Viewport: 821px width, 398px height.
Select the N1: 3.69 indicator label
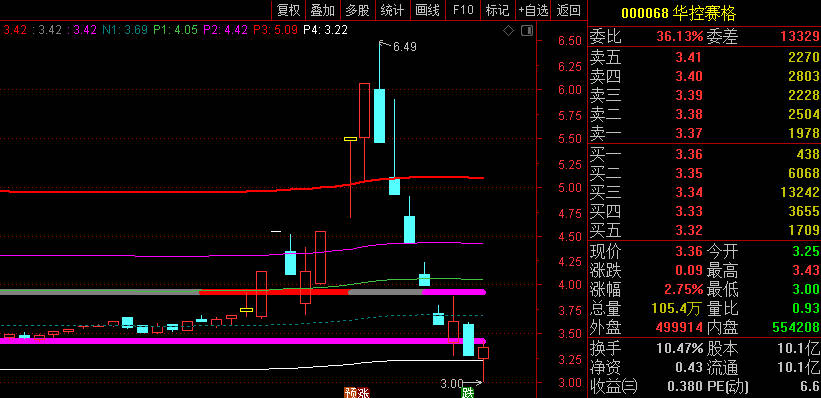(x=125, y=30)
